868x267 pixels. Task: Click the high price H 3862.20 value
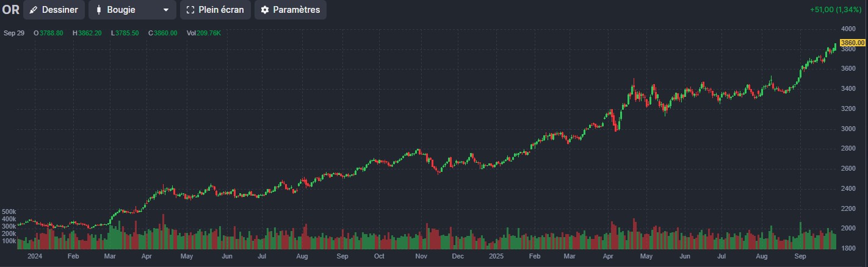(89, 33)
